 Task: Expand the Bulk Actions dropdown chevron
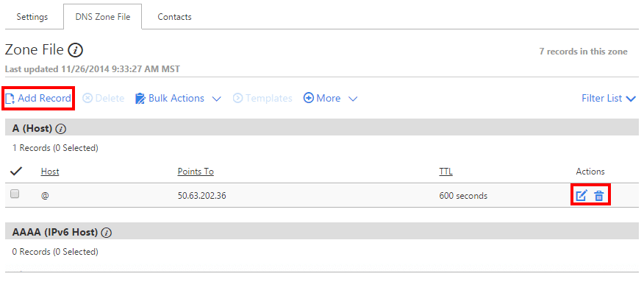coord(216,99)
